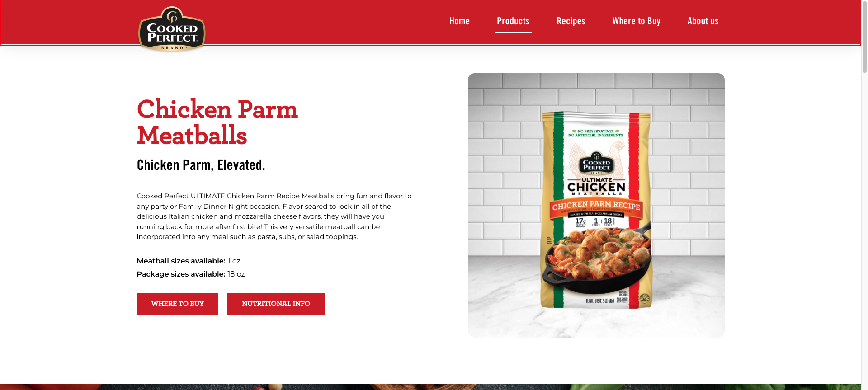The height and width of the screenshot is (390, 868).
Task: Click the Package sizes available line
Action: pyautogui.click(x=191, y=274)
